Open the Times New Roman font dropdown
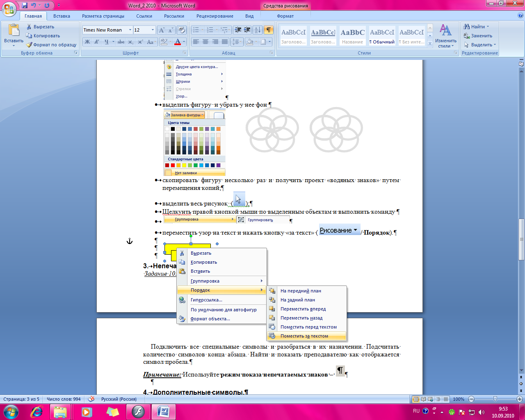The image size is (525, 420). tap(130, 30)
